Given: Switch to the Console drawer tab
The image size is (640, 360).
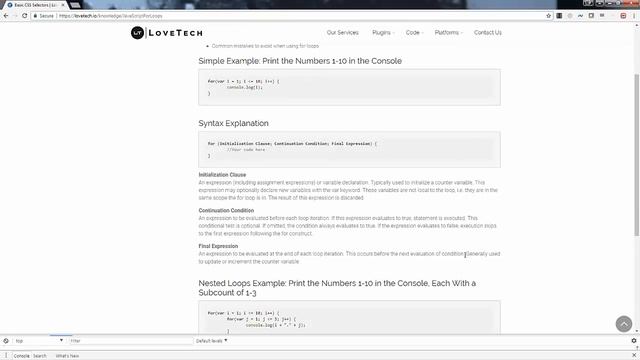Looking at the screenshot, I should (22, 356).
